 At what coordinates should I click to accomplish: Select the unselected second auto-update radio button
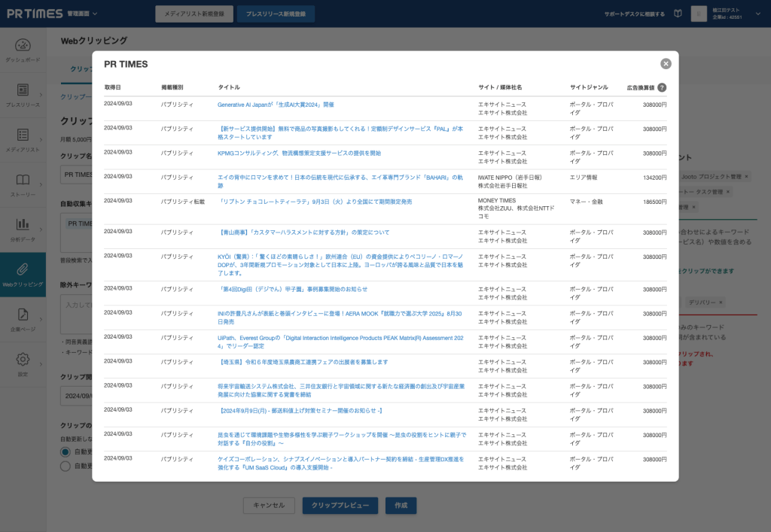[65, 466]
